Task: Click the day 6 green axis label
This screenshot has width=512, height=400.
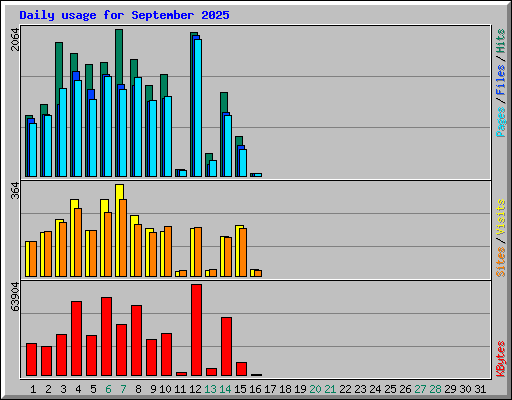Action: pyautogui.click(x=108, y=389)
